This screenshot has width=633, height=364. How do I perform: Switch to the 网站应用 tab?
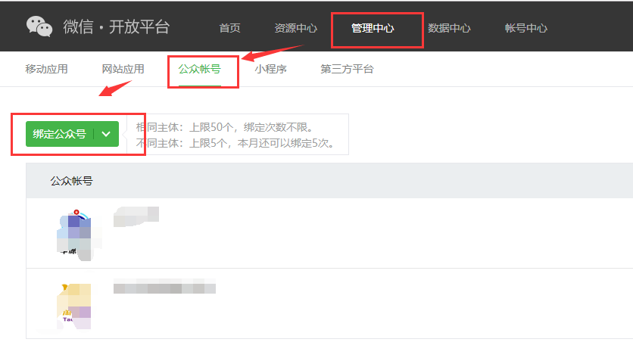point(123,69)
